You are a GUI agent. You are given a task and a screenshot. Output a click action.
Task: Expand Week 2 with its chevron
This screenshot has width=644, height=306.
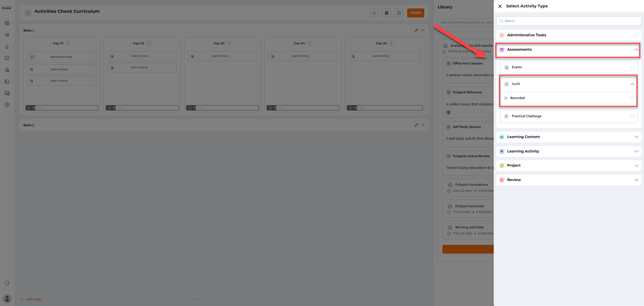pyautogui.click(x=423, y=125)
